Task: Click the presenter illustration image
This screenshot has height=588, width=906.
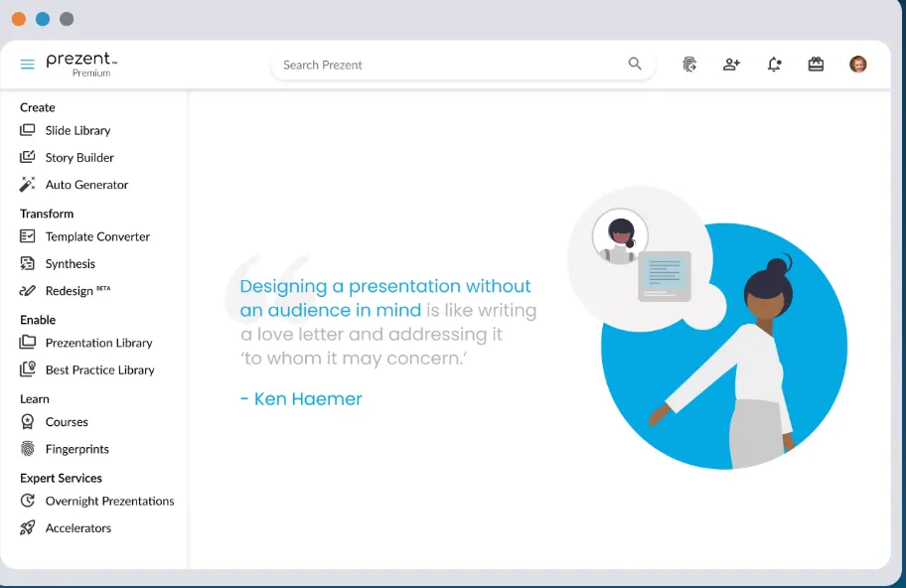Action: pos(706,329)
